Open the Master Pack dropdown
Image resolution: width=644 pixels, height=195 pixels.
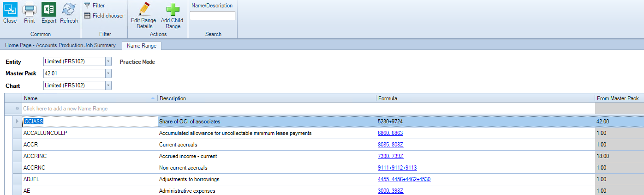(108, 73)
